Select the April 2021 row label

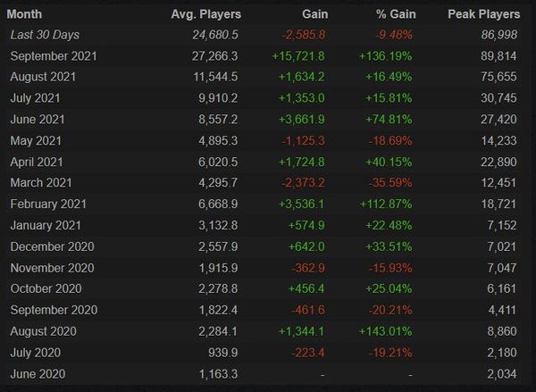point(37,162)
